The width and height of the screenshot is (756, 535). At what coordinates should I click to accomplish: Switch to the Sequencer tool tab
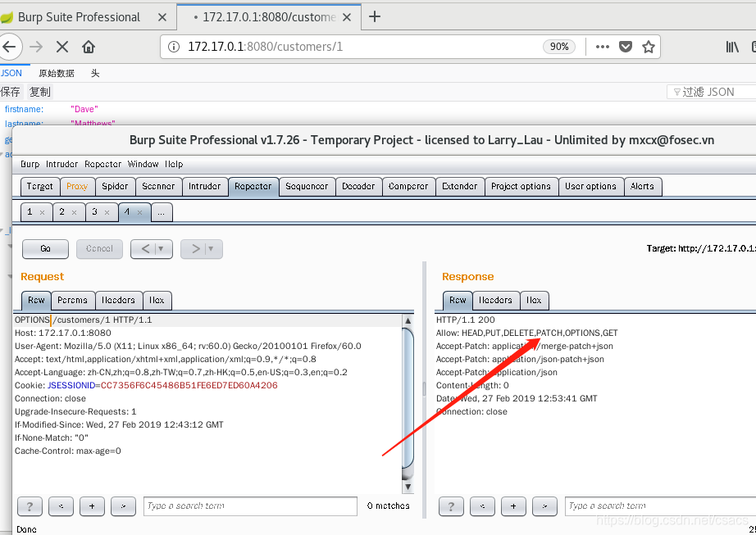tap(307, 186)
